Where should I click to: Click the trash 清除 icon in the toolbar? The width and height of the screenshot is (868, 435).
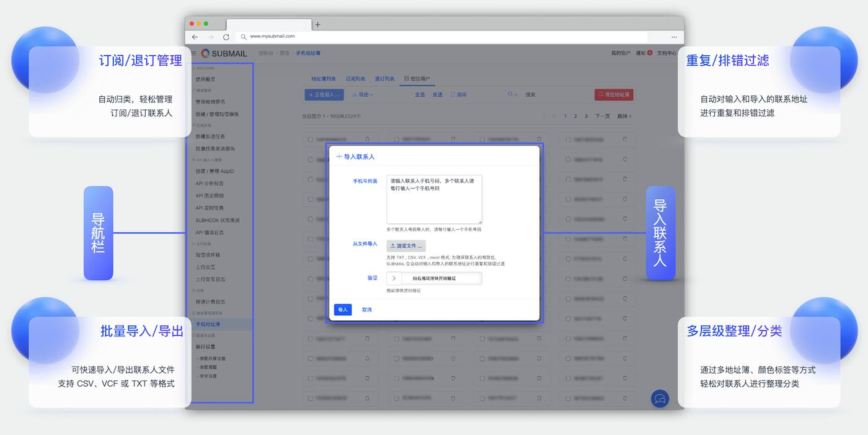pos(452,94)
